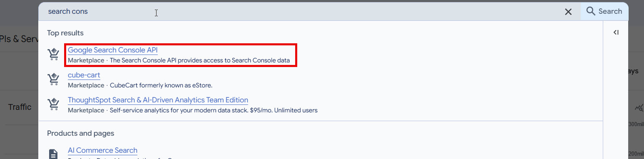
Task: Click 'CubeCart formerly known as eStore.' description
Action: coord(161,85)
